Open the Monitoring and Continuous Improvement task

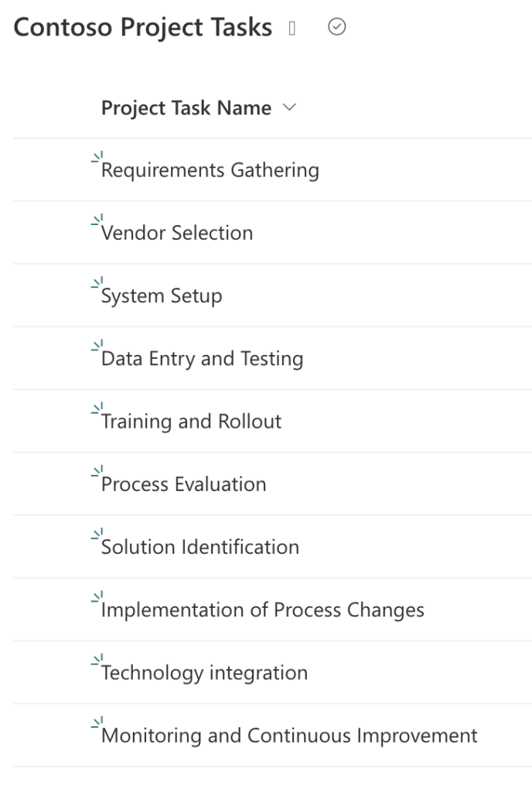tap(290, 735)
